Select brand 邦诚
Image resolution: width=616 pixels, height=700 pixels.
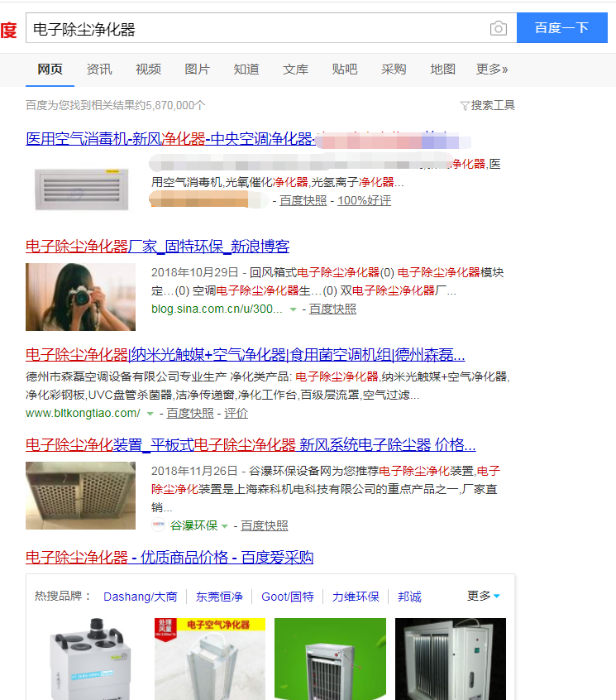coord(409,597)
